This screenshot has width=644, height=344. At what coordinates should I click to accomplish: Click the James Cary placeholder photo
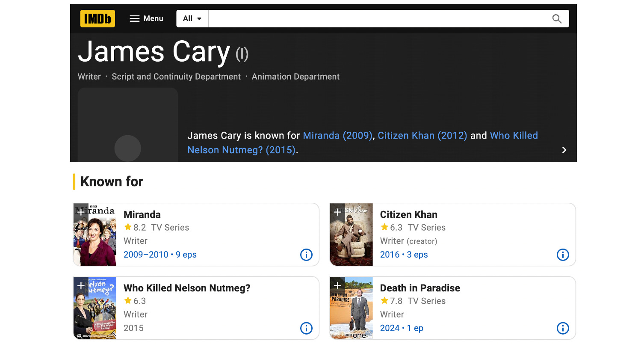pyautogui.click(x=127, y=125)
